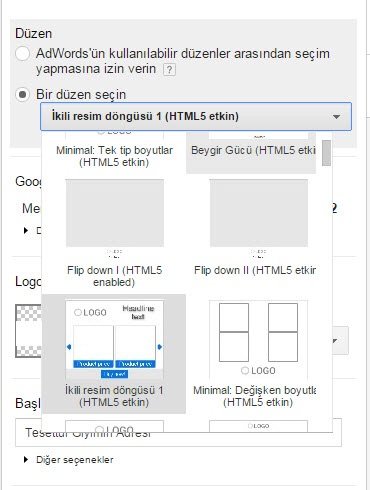
Task: Expand the collapsed triangle under 'Me'
Action: click(26, 230)
